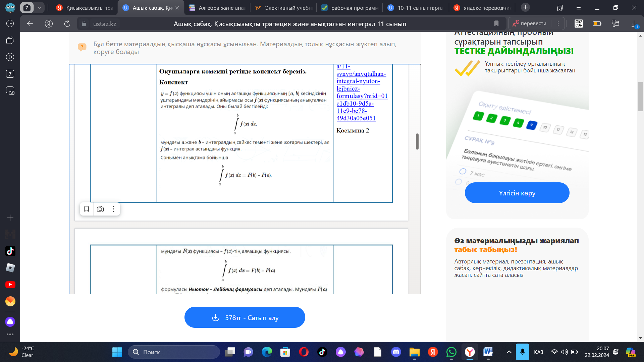
Task: Open three-dot menu next to translate button
Action: (558, 23)
